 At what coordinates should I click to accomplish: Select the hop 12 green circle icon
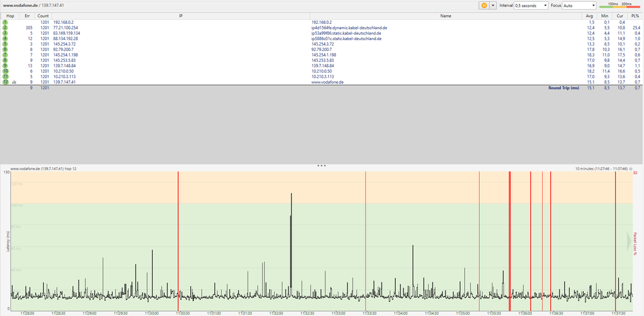[x=5, y=82]
